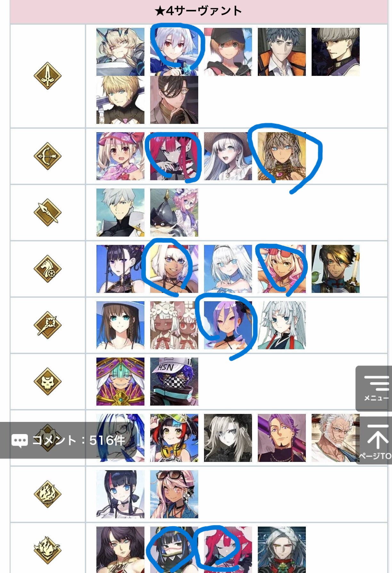392x573 pixels.
Task: Open the コメント 516件 comments bar
Action: 68,440
